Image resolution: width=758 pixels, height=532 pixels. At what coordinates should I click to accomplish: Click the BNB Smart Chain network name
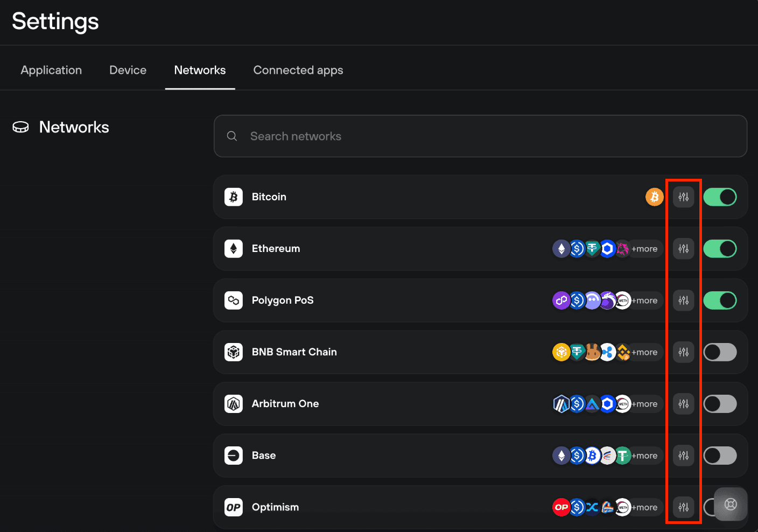(294, 352)
